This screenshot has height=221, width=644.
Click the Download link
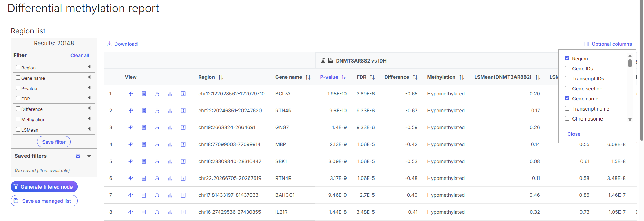[x=122, y=44]
